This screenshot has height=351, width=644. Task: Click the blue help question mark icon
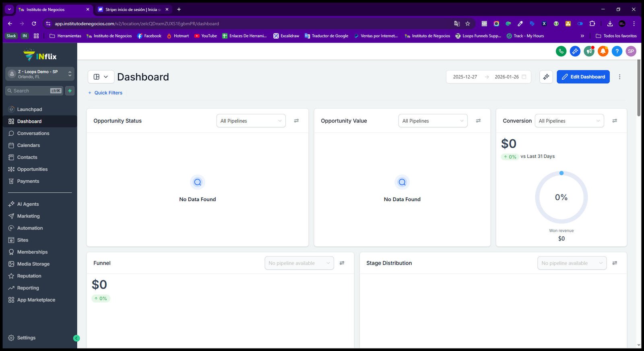point(617,51)
